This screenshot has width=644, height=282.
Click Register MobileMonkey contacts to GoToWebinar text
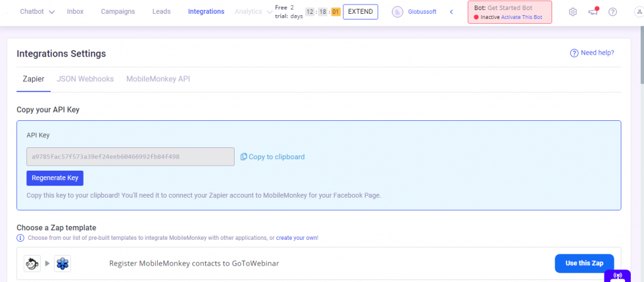click(x=194, y=264)
